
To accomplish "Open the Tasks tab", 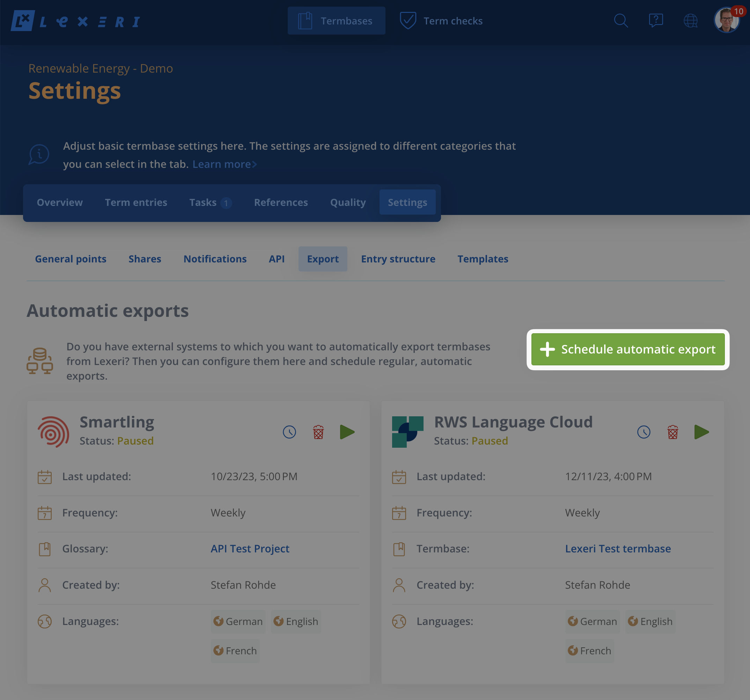I will pos(210,202).
